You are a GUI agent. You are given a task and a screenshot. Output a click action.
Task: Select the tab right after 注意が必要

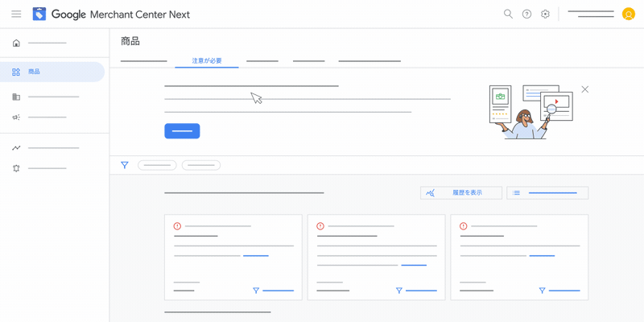point(262,61)
